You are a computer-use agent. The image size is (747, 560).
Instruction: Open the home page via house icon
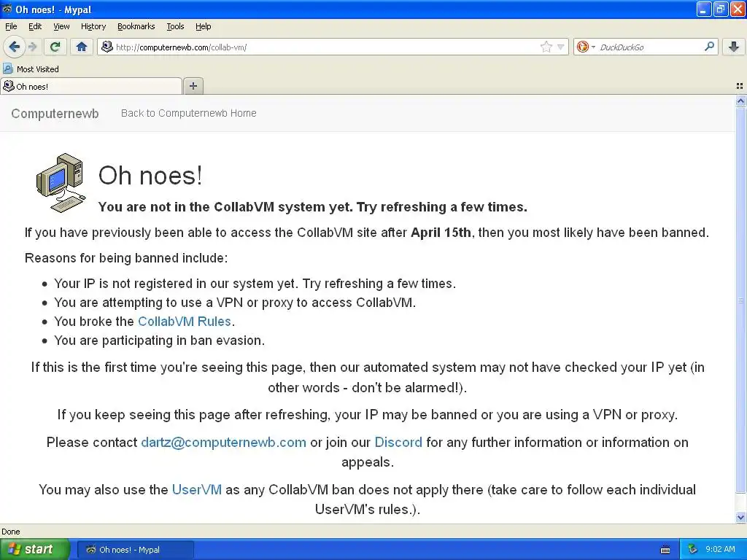coord(82,47)
